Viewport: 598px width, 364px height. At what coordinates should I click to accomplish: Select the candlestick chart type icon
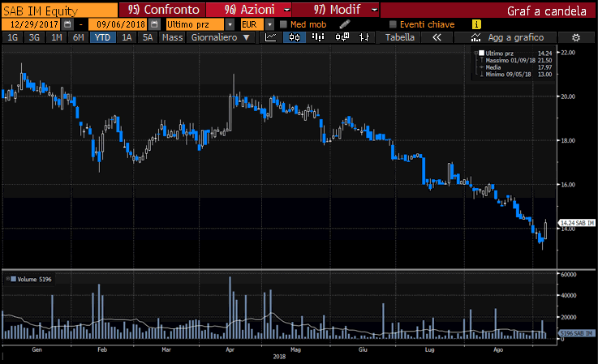295,37
